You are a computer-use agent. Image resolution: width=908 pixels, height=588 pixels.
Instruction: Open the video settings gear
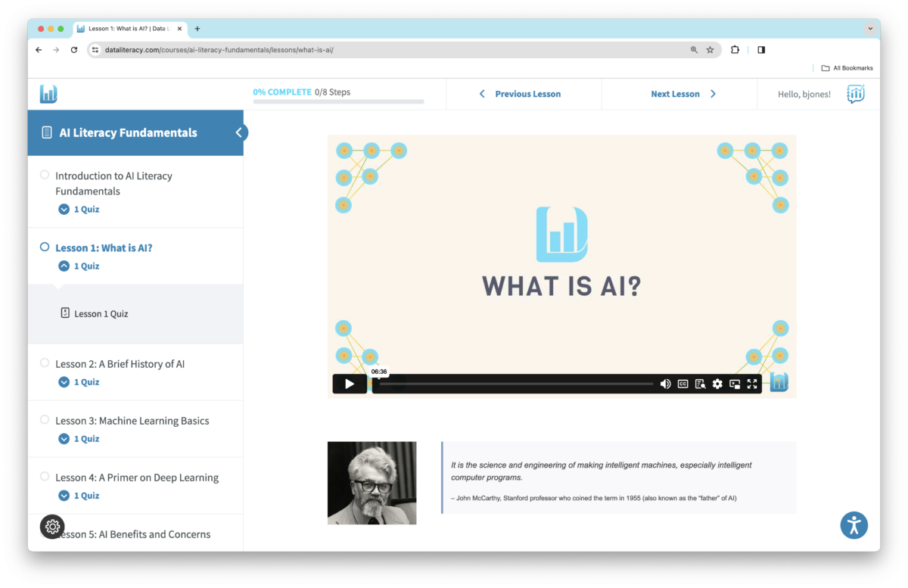click(717, 384)
